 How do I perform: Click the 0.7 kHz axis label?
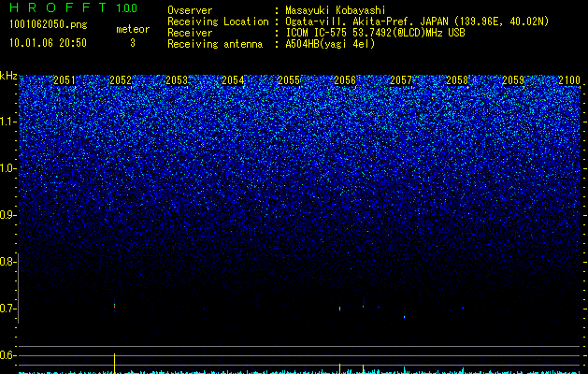coord(7,309)
